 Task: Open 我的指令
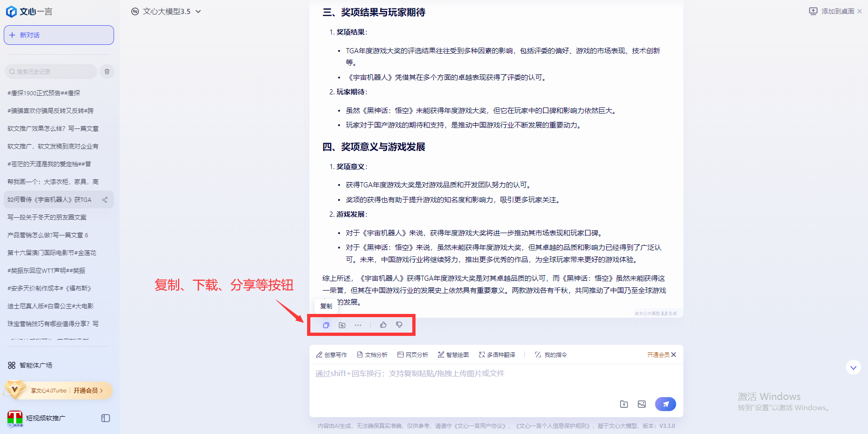(551, 355)
